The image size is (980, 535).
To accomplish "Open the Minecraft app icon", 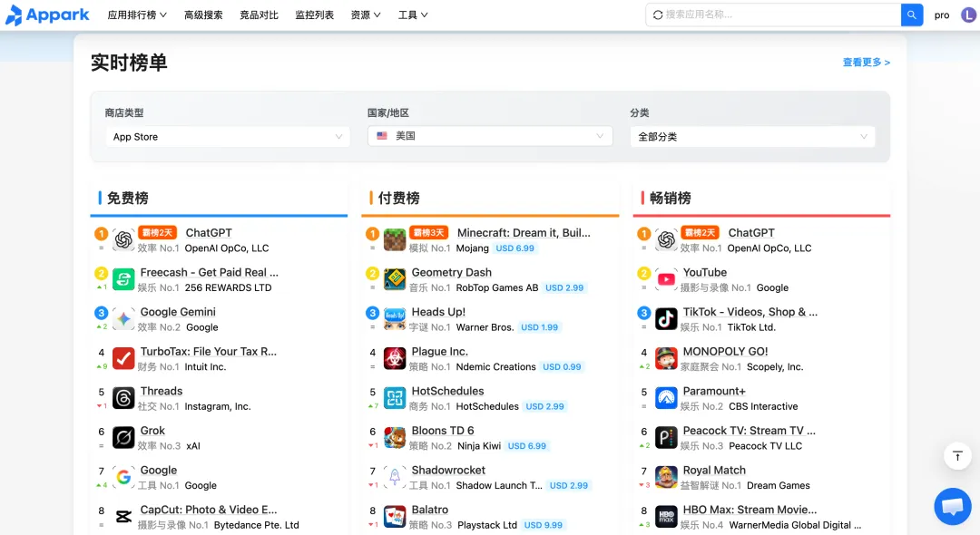I will [395, 239].
